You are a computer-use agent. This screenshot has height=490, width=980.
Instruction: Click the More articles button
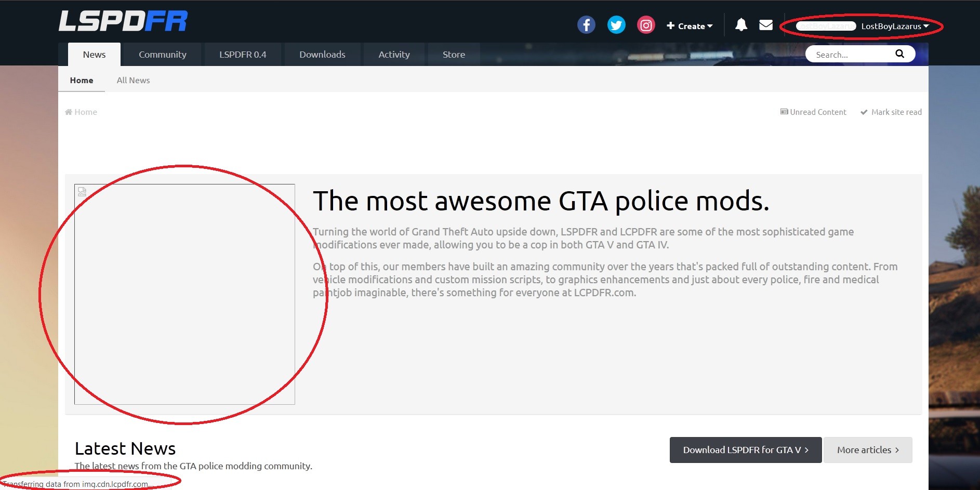pyautogui.click(x=868, y=450)
